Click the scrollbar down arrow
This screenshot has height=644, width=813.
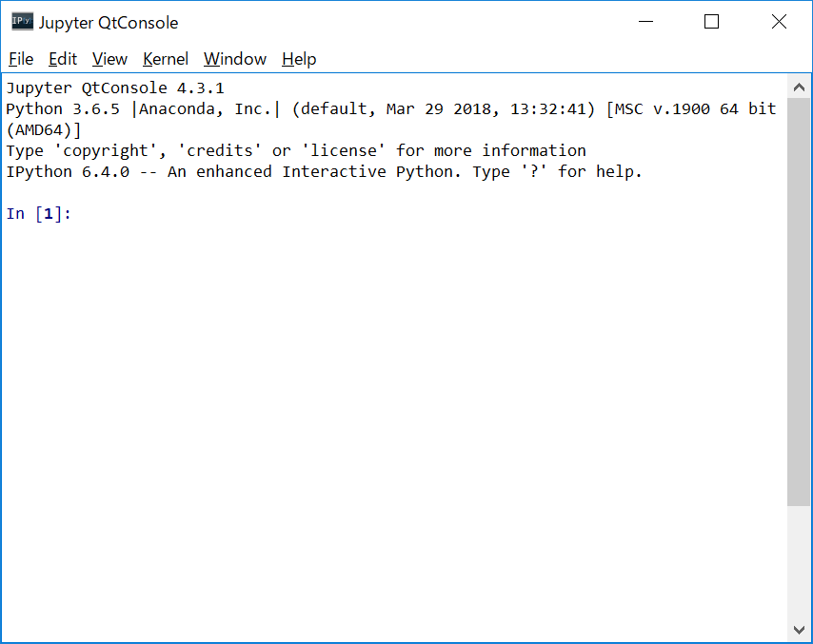coord(799,630)
